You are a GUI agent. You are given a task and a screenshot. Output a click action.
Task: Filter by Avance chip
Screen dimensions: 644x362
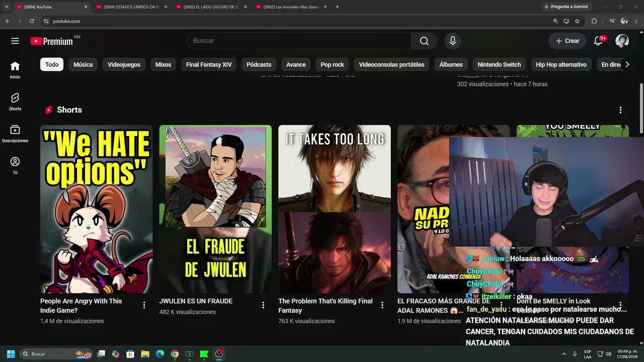pyautogui.click(x=296, y=64)
